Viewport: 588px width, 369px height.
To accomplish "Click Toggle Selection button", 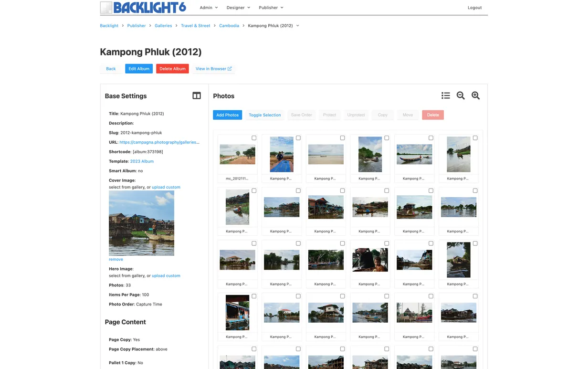I will [265, 115].
